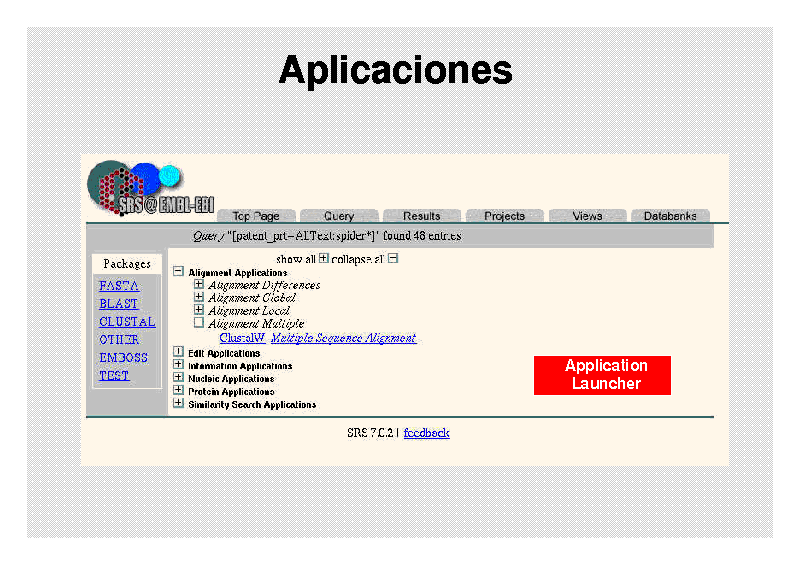Open the EMBOSS package link
Image resolution: width=800 pixels, height=565 pixels.
[x=123, y=357]
